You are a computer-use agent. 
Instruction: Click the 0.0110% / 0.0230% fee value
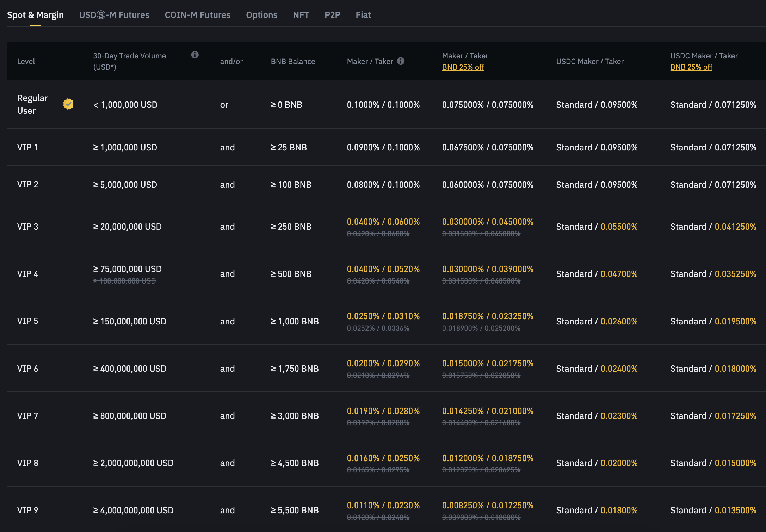383,505
